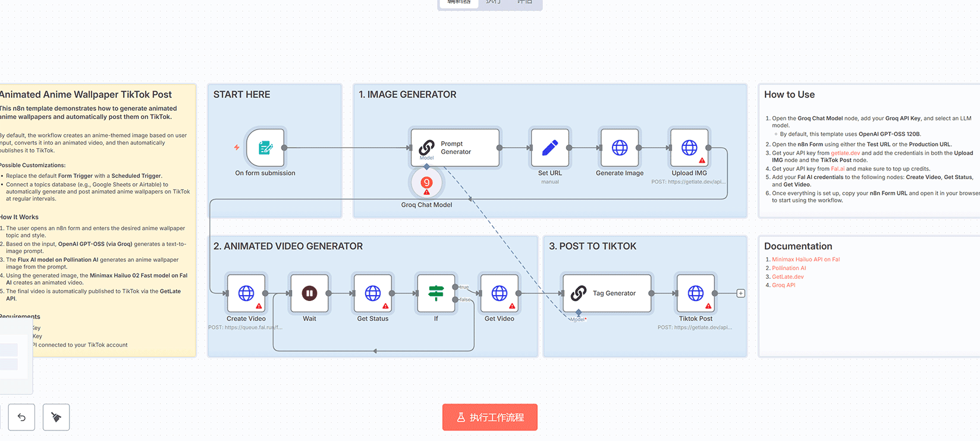The height and width of the screenshot is (441, 980).
Task: Click the red 执行工作流程 execute button
Action: (489, 417)
